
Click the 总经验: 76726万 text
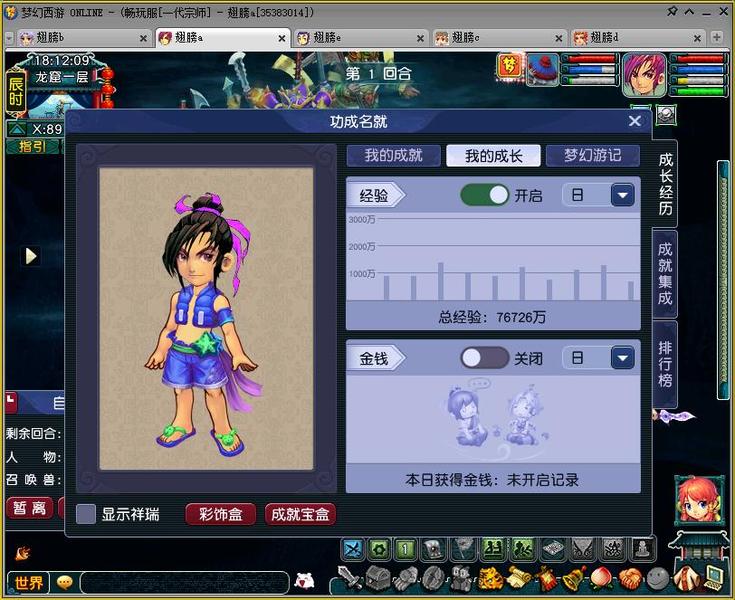pos(492,317)
